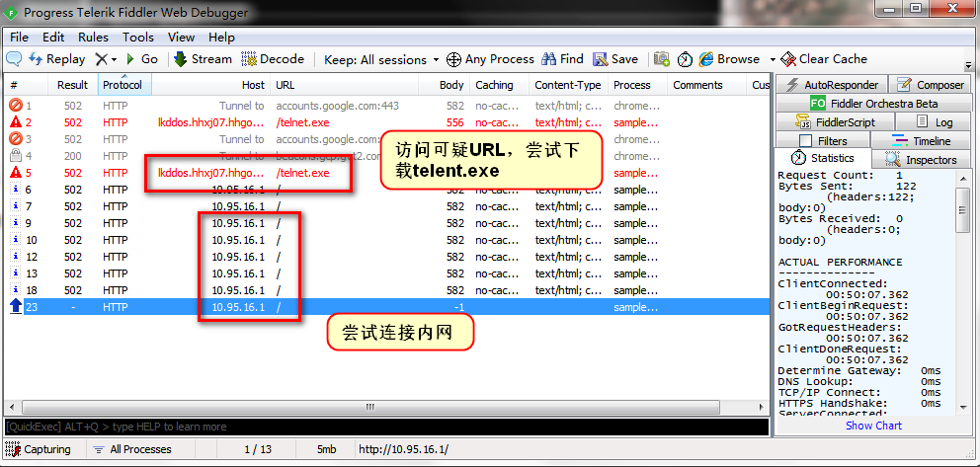Click the Remove X toolbar icon
This screenshot has width=980, height=467.
tap(101, 59)
